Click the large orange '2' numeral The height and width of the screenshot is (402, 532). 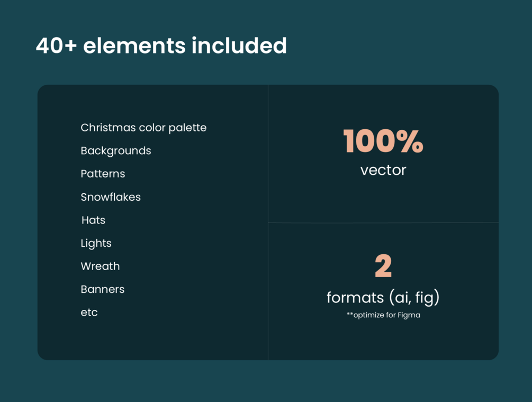[383, 266]
